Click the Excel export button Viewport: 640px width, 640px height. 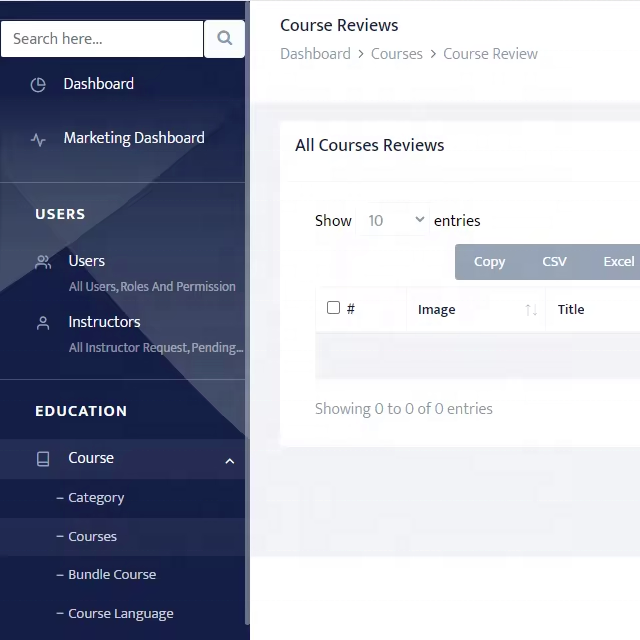[x=618, y=262]
